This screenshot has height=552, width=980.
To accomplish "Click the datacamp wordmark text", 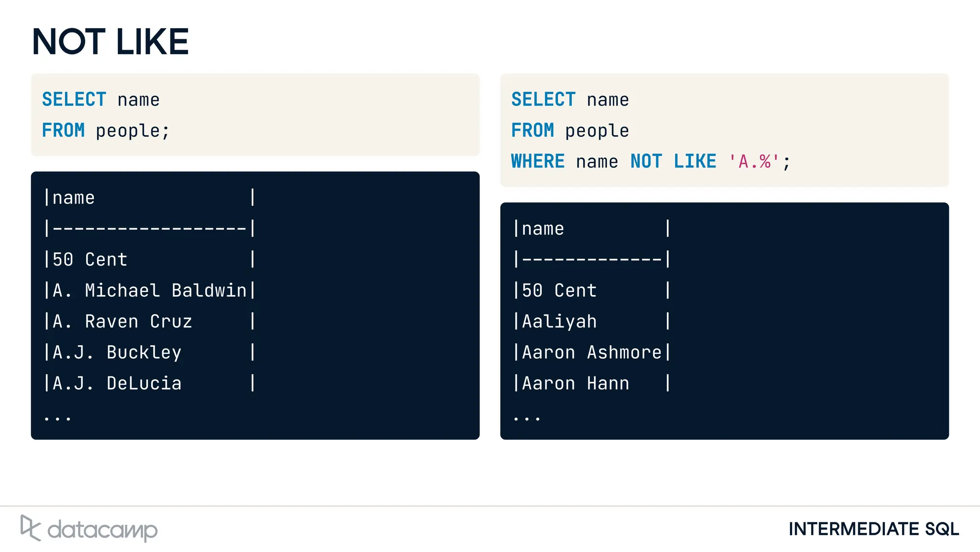I will 102,530.
